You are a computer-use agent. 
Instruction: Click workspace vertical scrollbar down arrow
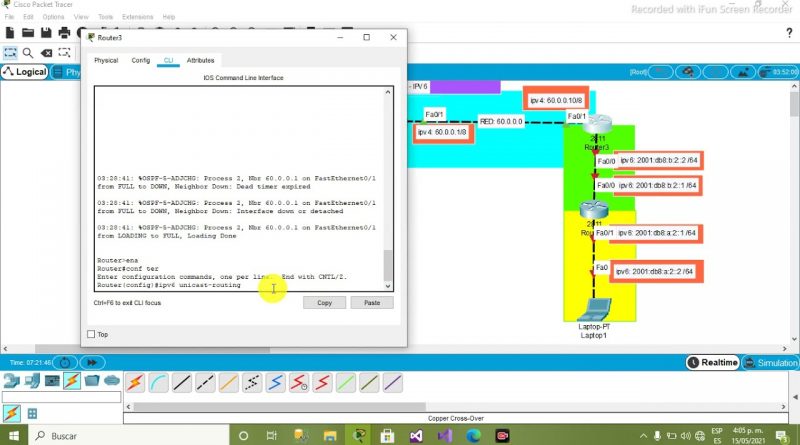794,339
